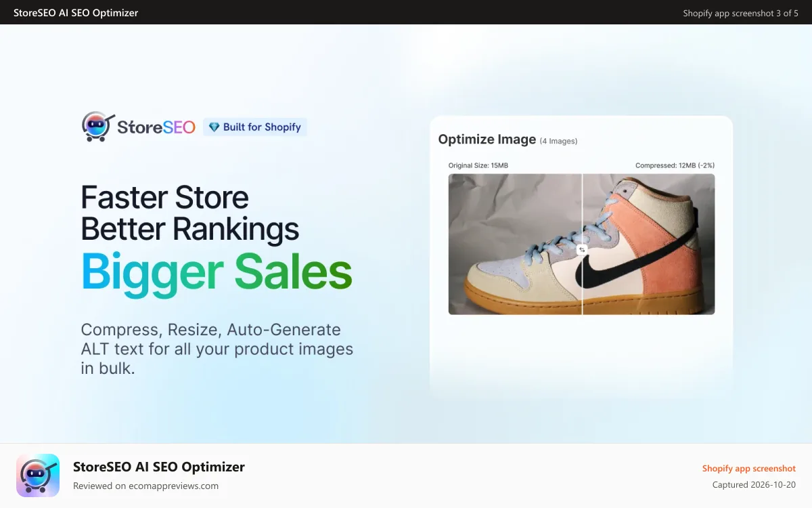Click the compare slider handle on sneaker image
Viewport: 812px width, 508px height.
click(x=582, y=250)
